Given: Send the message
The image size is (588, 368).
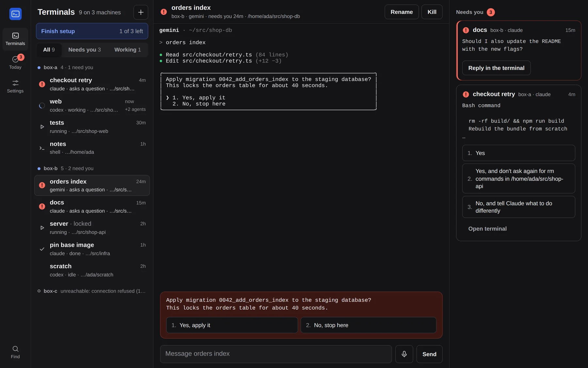Looking at the screenshot, I should [x=429, y=354].
